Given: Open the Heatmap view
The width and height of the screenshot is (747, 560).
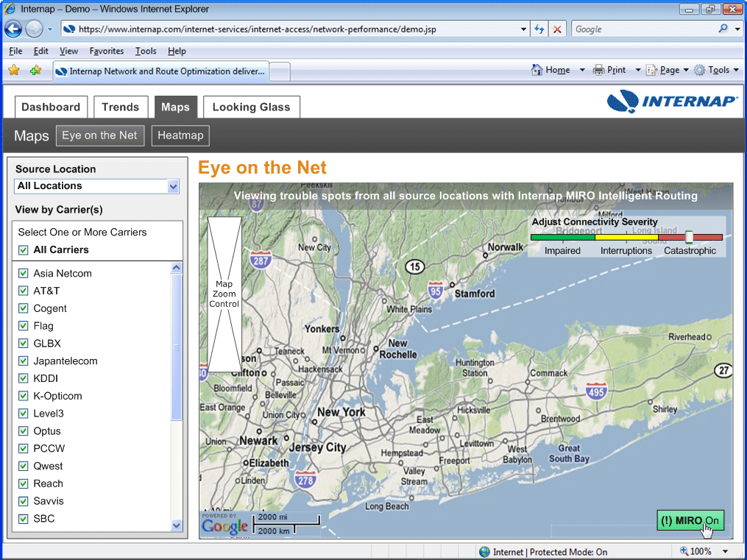Looking at the screenshot, I should pos(180,135).
